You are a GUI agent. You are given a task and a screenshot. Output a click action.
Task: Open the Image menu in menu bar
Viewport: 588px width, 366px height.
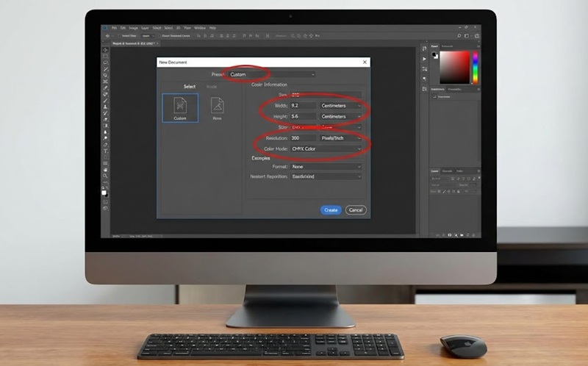[135, 28]
